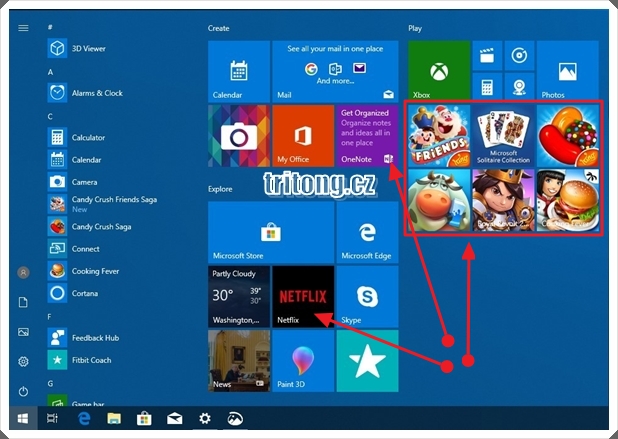This screenshot has height=439, width=618.
Task: Click the Calendar tile
Action: [239, 71]
